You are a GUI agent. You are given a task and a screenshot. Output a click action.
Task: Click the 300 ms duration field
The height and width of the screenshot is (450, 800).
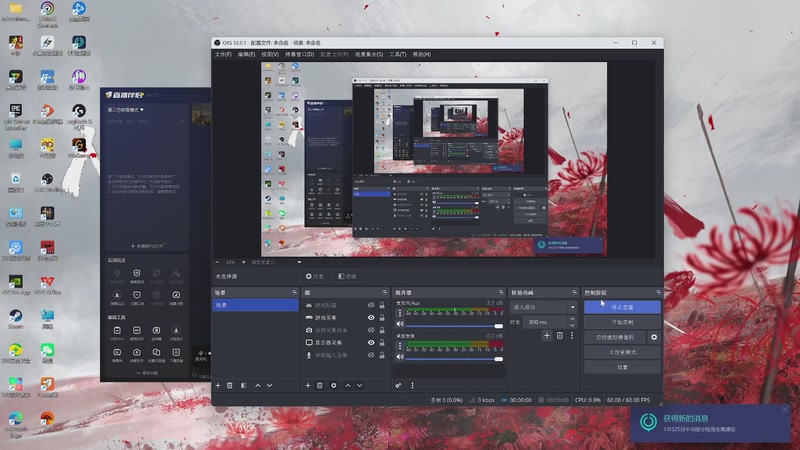point(544,322)
